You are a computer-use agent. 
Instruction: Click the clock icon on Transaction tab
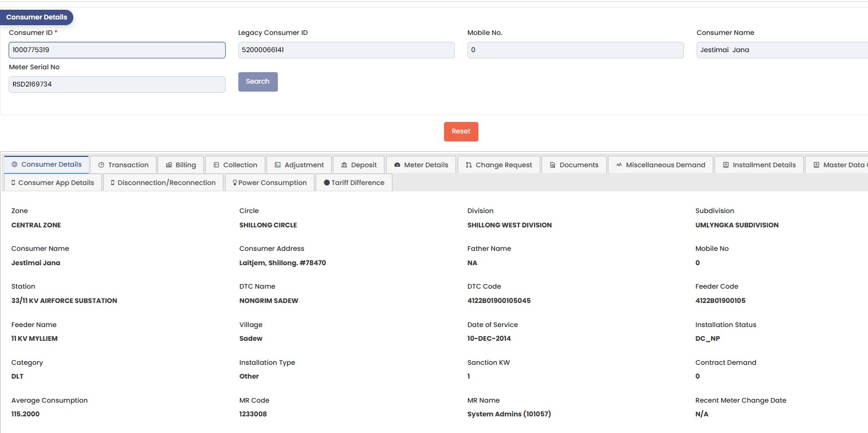(x=101, y=165)
